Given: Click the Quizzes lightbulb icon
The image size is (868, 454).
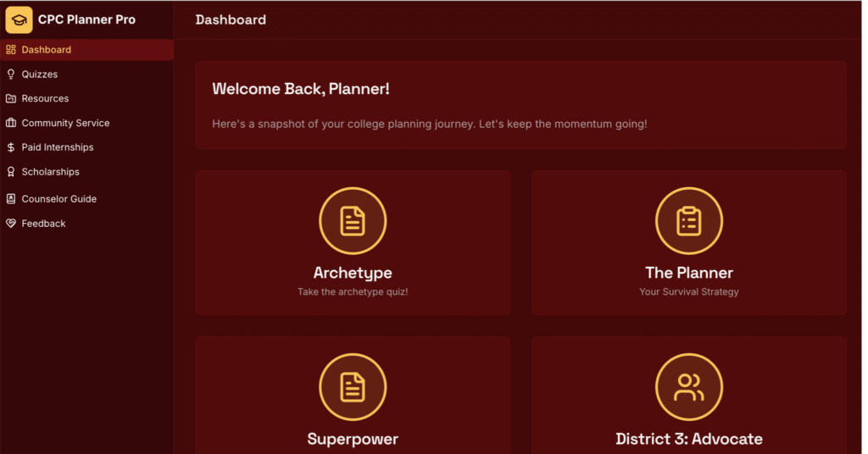Looking at the screenshot, I should coord(11,75).
